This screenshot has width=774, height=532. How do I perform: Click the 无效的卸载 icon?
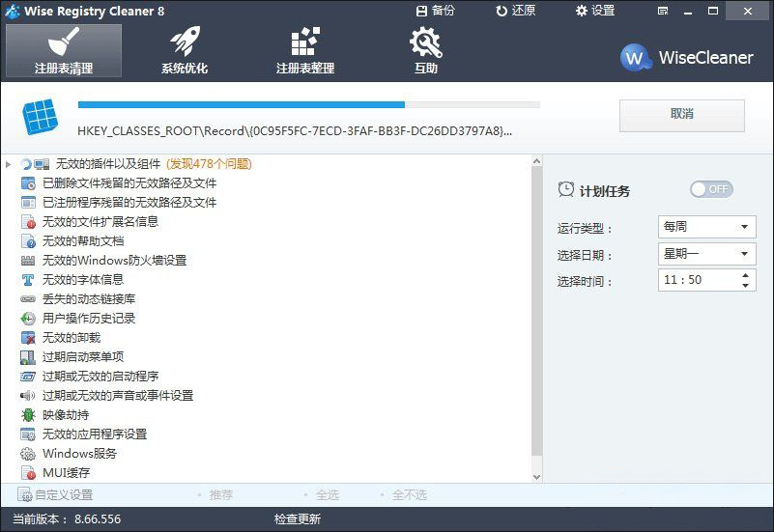28,338
